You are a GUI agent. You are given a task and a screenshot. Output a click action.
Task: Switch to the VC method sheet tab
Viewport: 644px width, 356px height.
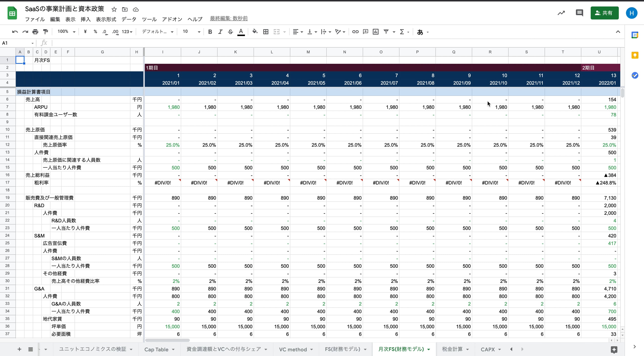tap(293, 350)
